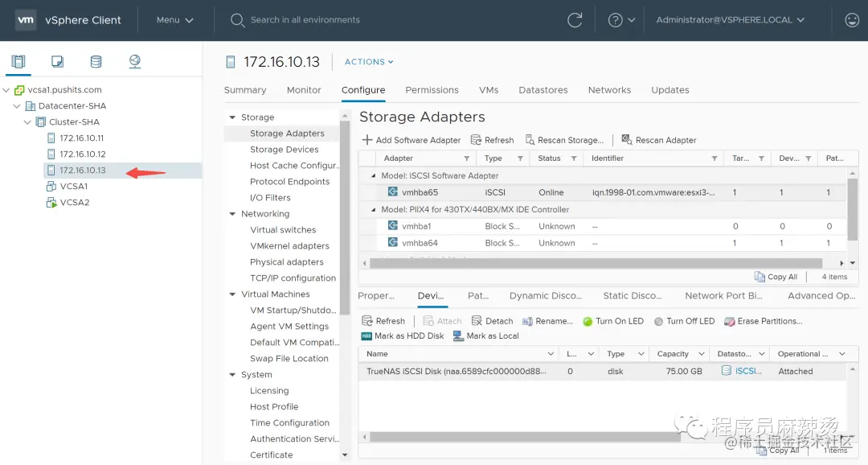This screenshot has width=868, height=465.
Task: Click Refresh icon in Storage Adapters toolbar
Action: tap(476, 140)
